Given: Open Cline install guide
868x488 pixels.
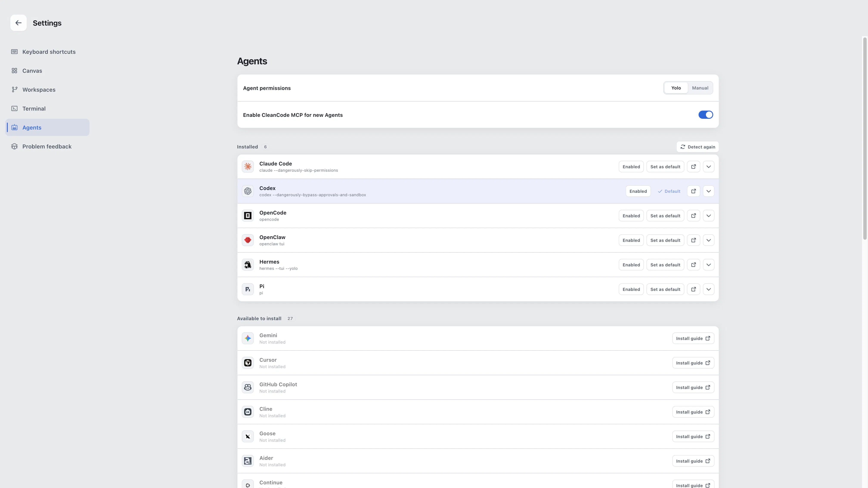Looking at the screenshot, I should (x=693, y=412).
